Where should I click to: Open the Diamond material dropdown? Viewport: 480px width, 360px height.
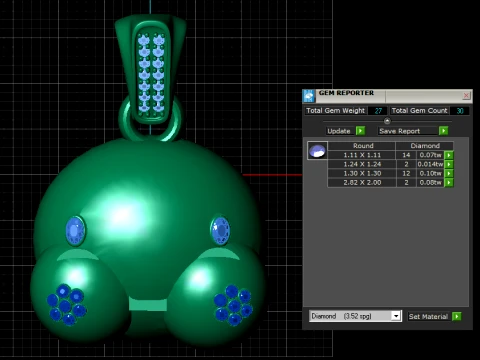tap(396, 316)
